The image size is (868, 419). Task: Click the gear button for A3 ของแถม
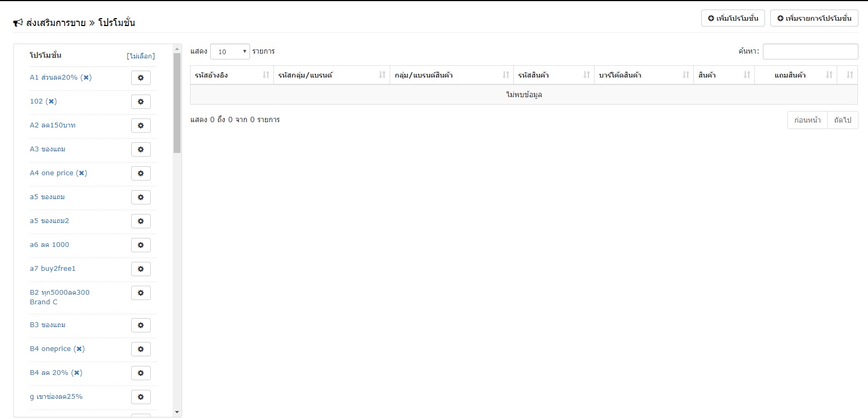pos(141,150)
